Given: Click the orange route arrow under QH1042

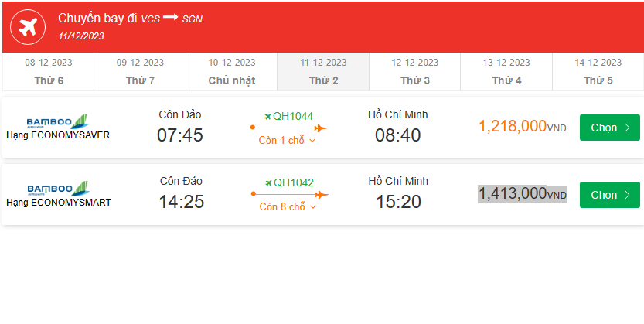Looking at the screenshot, I should [x=288, y=195].
